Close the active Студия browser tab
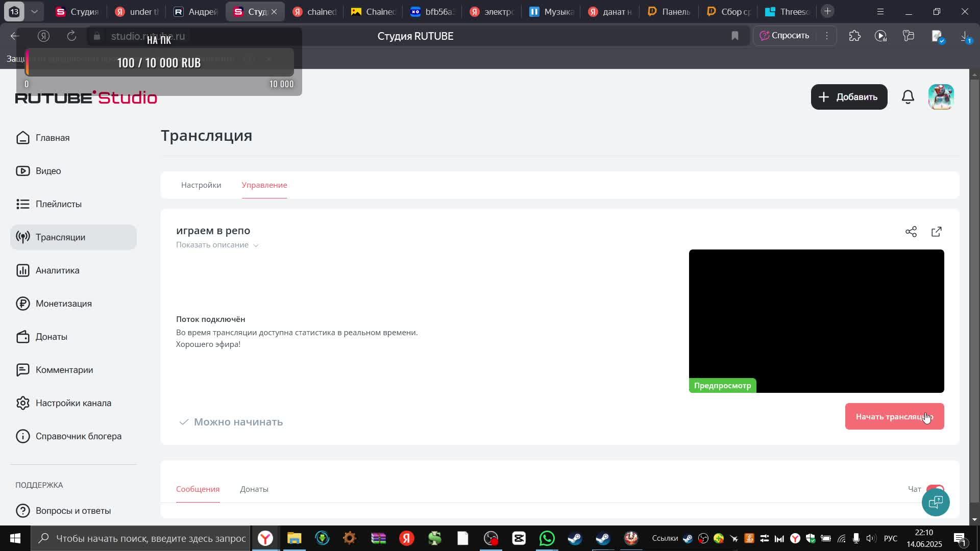This screenshot has height=551, width=980. click(x=274, y=11)
